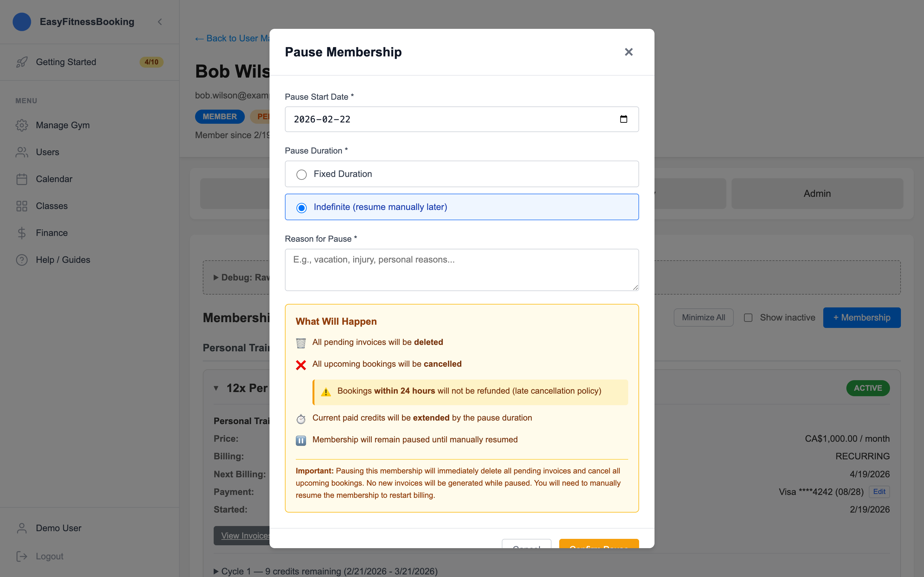Select the Indefinite pause radio option
This screenshot has width=924, height=577.
tap(301, 208)
